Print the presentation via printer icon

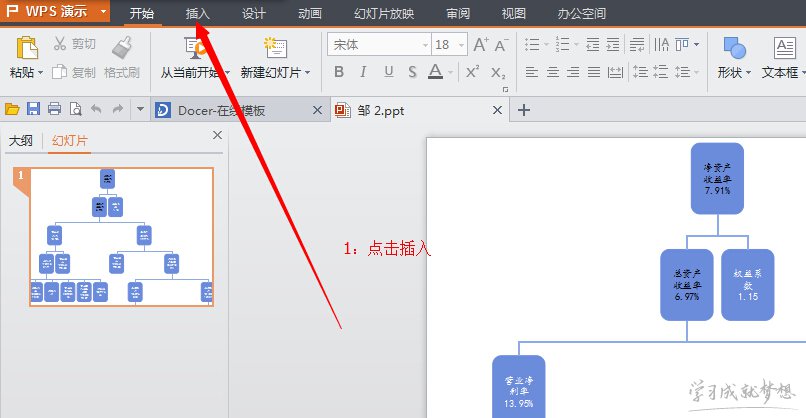(54, 109)
